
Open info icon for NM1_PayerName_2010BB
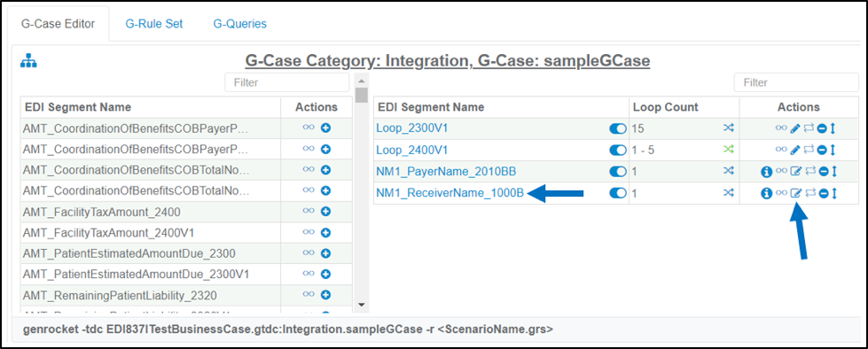[x=767, y=172]
